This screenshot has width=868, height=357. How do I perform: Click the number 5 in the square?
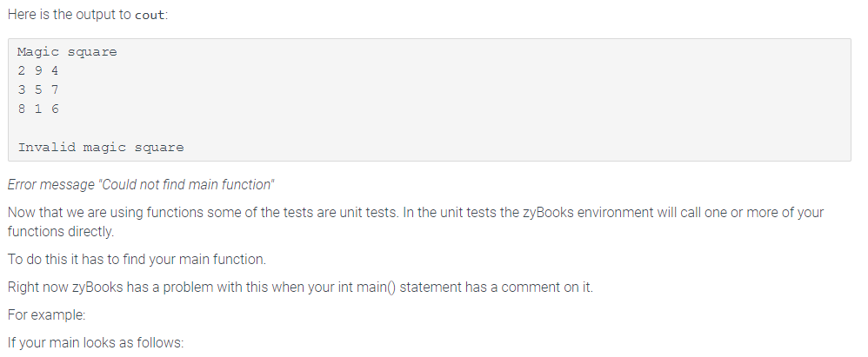tap(38, 89)
